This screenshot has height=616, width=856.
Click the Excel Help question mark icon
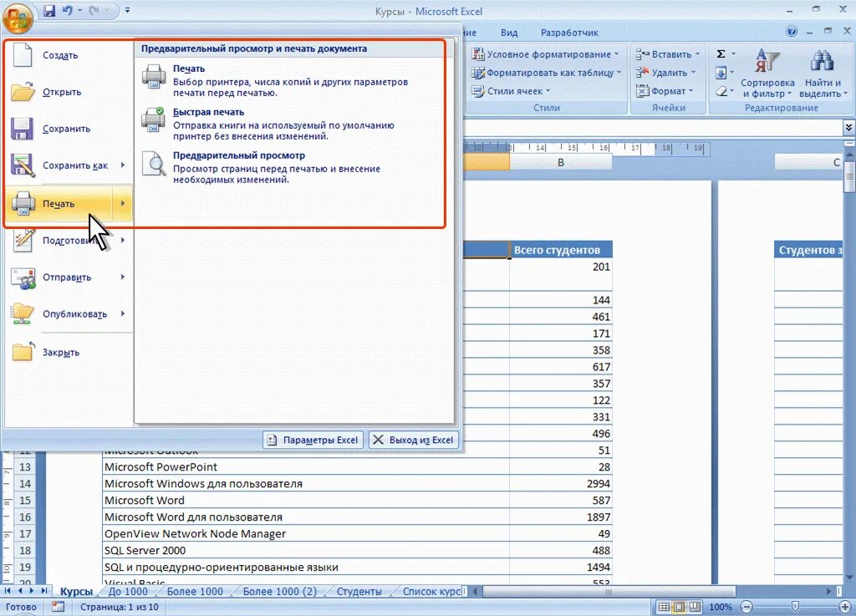[792, 32]
